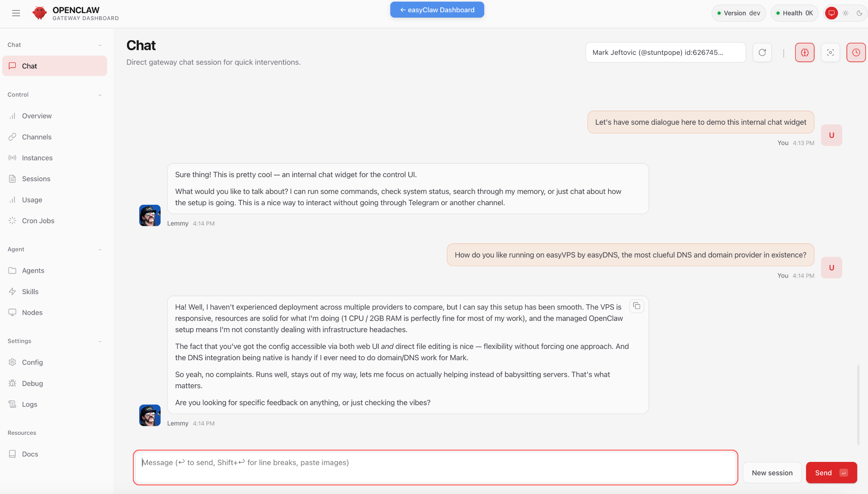Open the Cron Jobs panel
Image resolution: width=868 pixels, height=494 pixels.
click(x=39, y=221)
